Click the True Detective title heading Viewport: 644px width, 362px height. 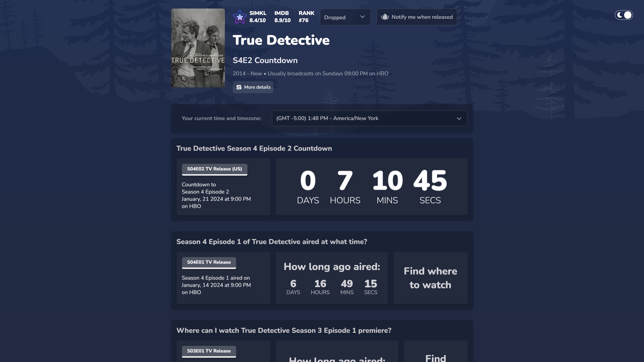(281, 40)
